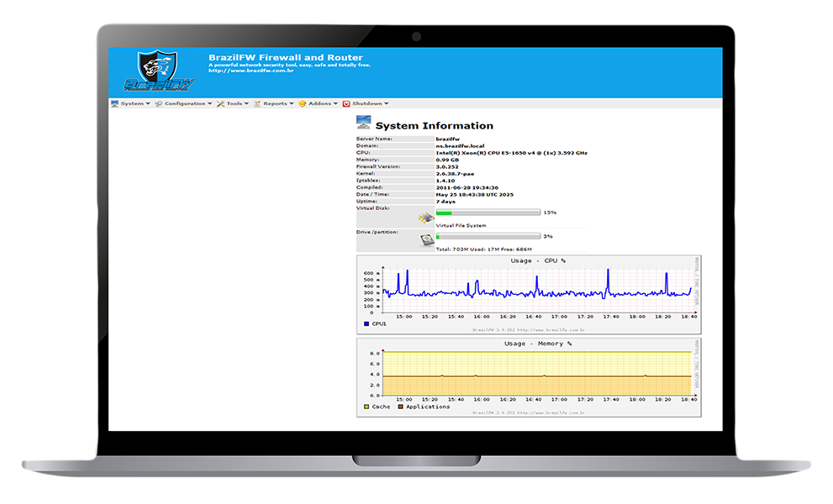Click the BrazilFW panther logo
833x504 pixels.
pos(158,72)
